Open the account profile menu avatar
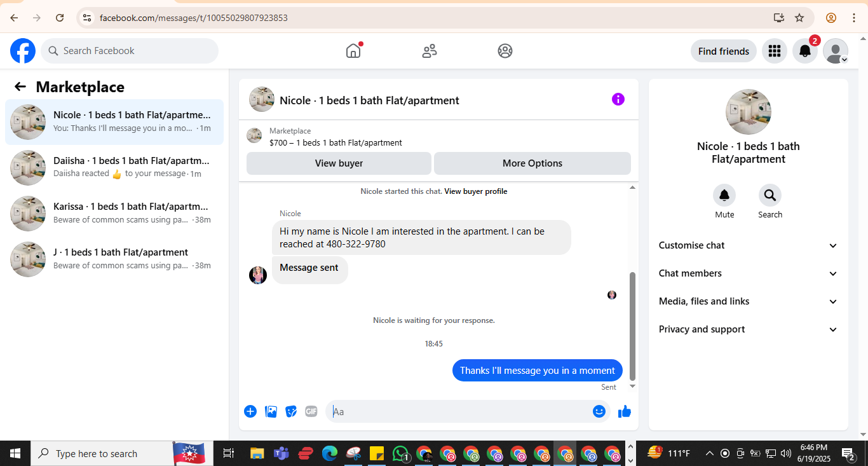The image size is (868, 466). (x=836, y=51)
